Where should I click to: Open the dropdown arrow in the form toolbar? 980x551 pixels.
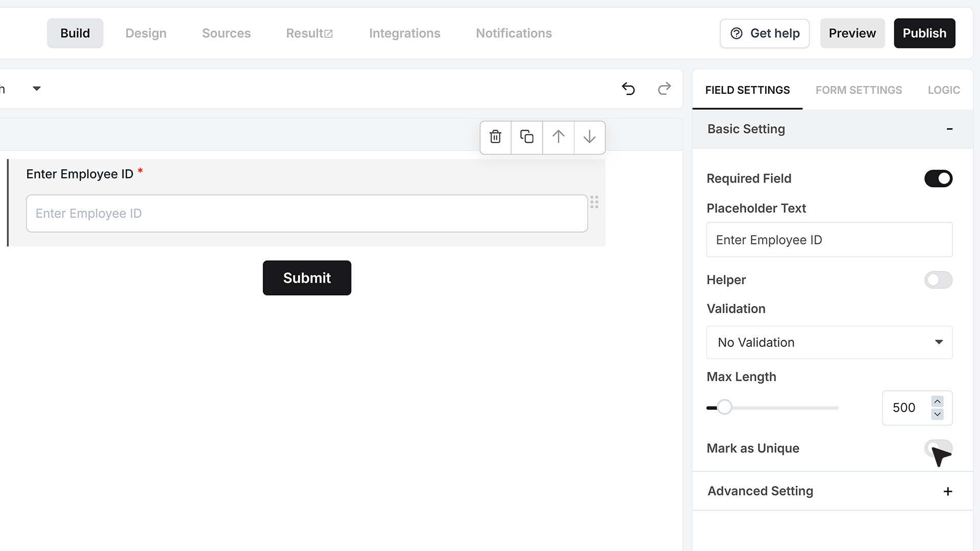pos(37,89)
